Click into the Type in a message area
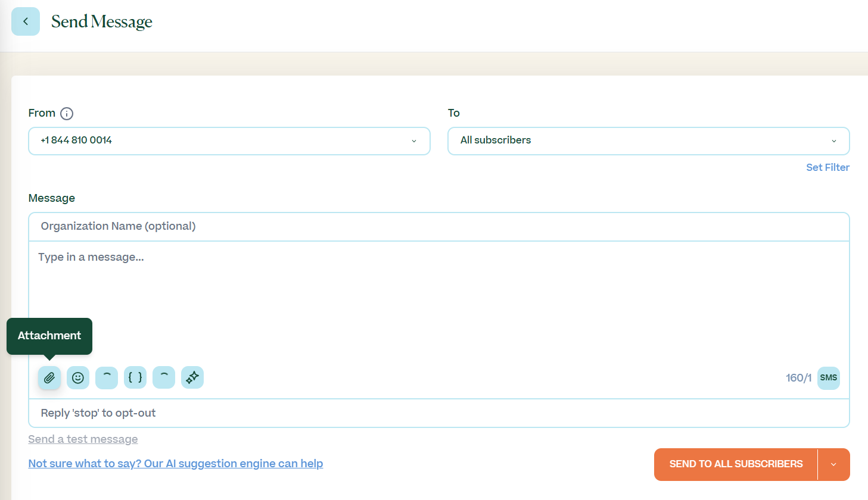This screenshot has height=500, width=868. click(x=439, y=301)
